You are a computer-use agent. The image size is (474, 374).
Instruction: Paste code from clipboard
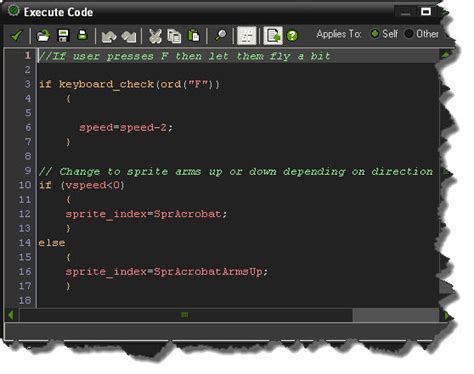tap(194, 35)
